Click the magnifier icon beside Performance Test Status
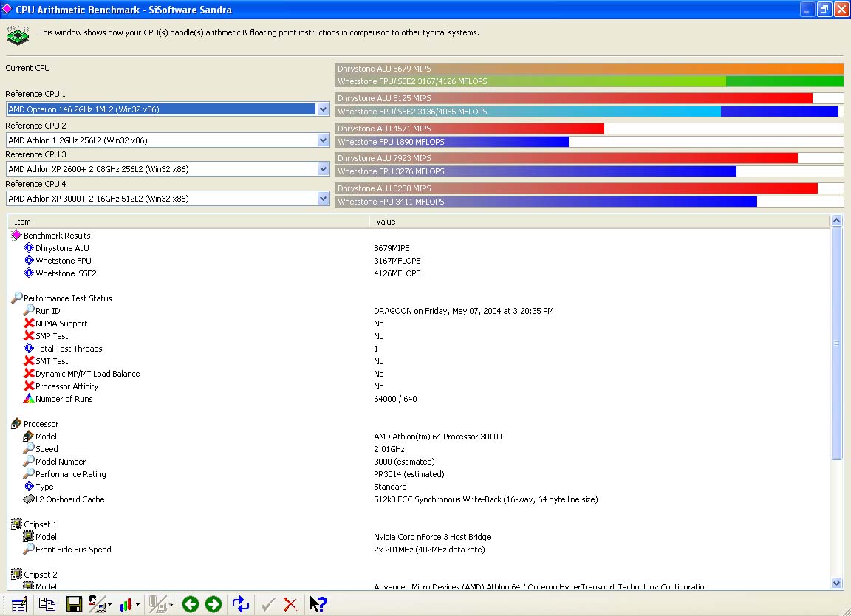 coord(16,298)
